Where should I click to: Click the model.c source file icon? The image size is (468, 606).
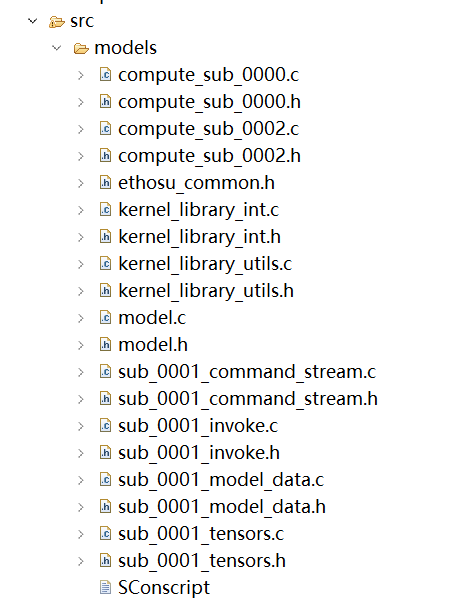pyautogui.click(x=105, y=318)
